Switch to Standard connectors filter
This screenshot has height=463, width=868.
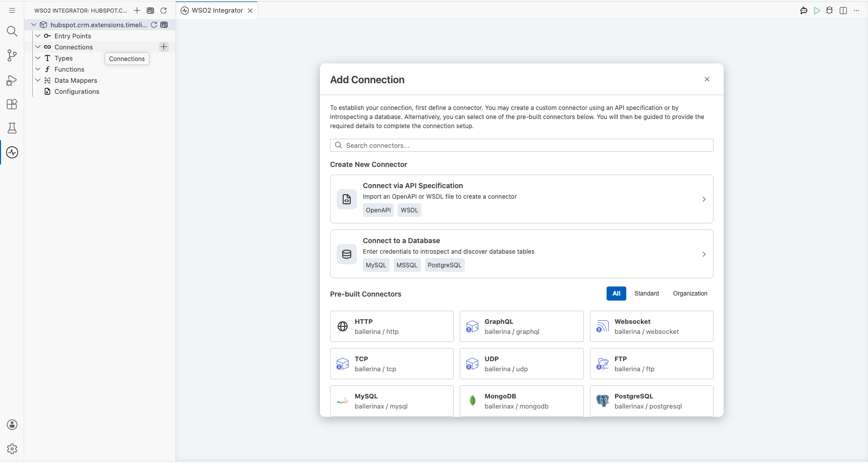point(646,294)
